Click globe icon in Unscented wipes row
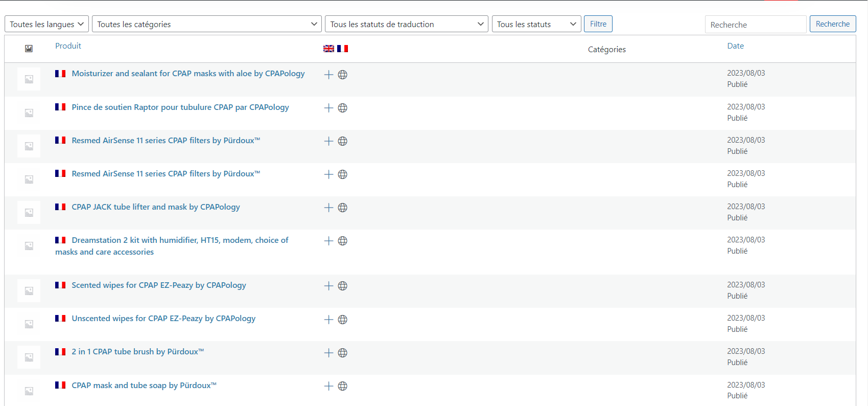868x406 pixels. coord(343,320)
